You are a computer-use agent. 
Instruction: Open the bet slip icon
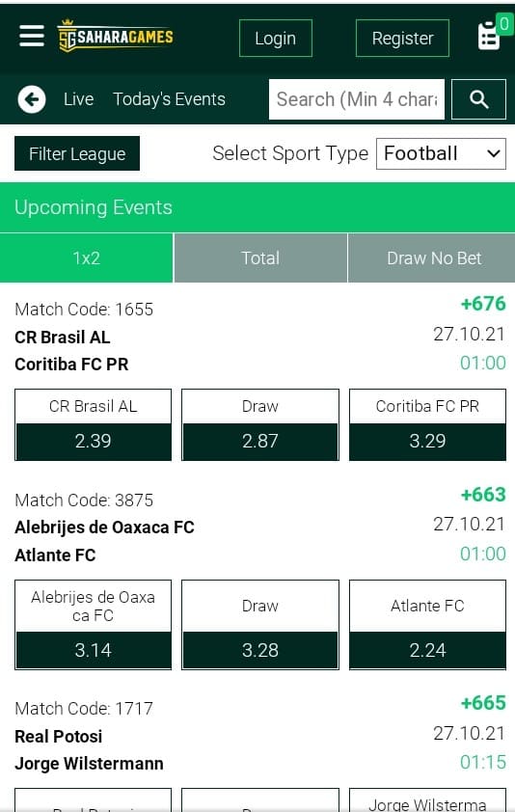tap(490, 37)
